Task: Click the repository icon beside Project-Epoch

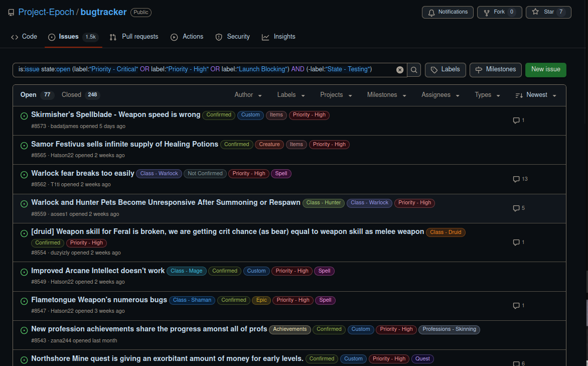Action: [11, 13]
